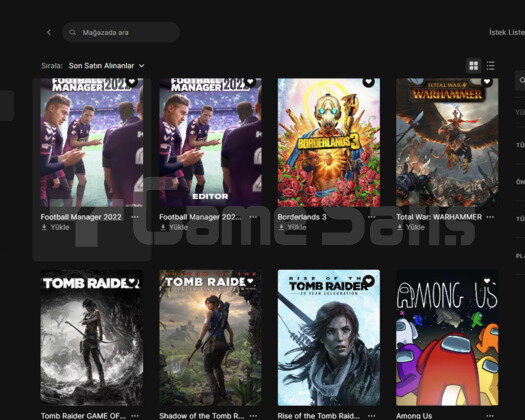Open Rise of the Tomb Raider cover

point(329,338)
